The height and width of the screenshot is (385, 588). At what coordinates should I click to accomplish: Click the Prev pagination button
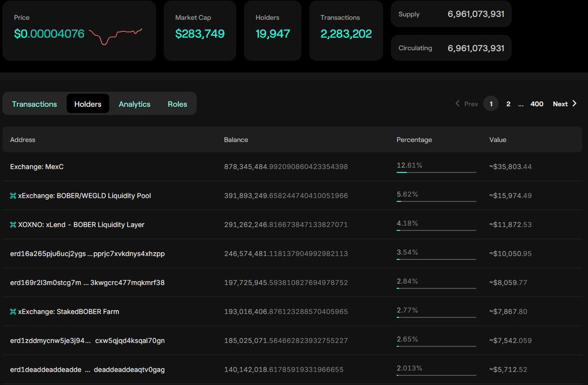(x=466, y=104)
